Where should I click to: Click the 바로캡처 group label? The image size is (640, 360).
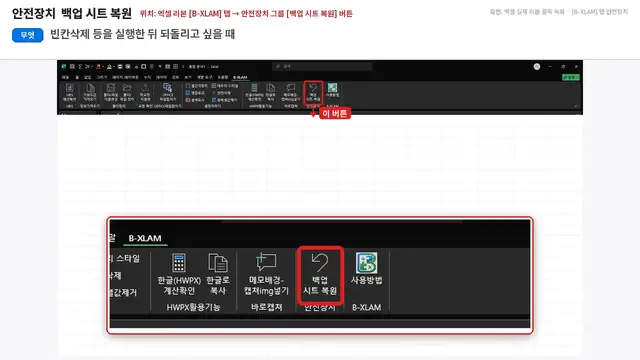[x=267, y=307]
